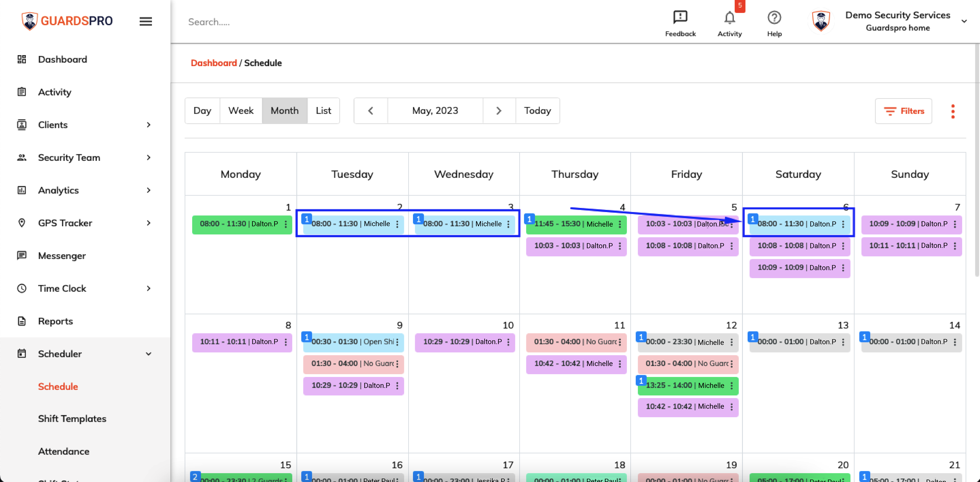Open the red three-dot schedule options menu
Viewport: 980px width, 482px height.
953,111
